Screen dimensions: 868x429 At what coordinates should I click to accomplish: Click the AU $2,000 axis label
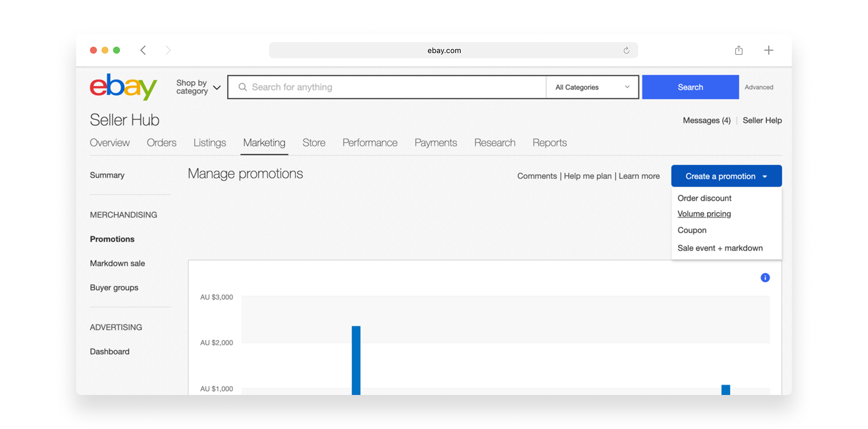click(x=217, y=343)
